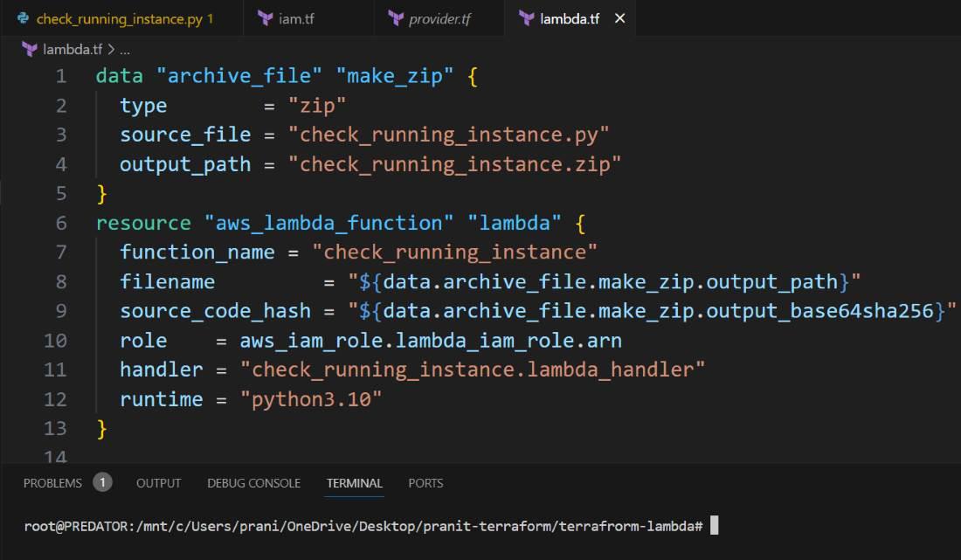This screenshot has width=961, height=560.
Task: Click the closing brace on line 13
Action: [101, 429]
